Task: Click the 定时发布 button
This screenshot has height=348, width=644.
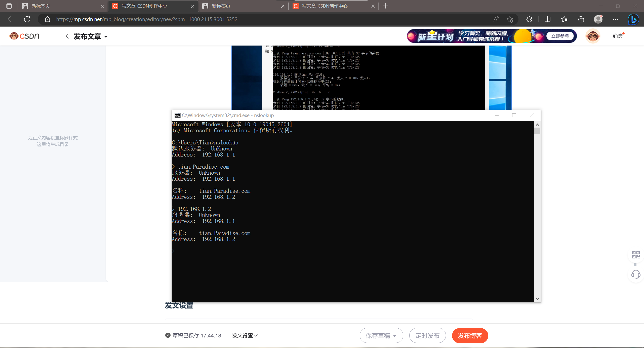Action: point(427,335)
